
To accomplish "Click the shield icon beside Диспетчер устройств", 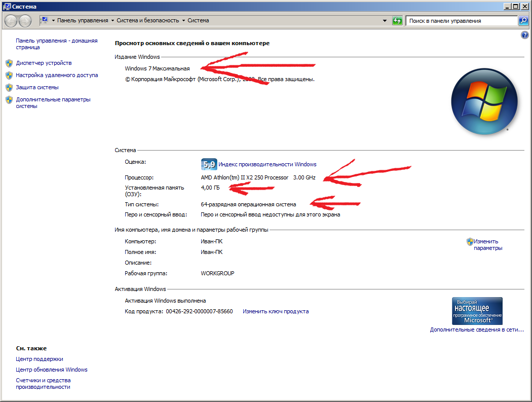I will (9, 63).
